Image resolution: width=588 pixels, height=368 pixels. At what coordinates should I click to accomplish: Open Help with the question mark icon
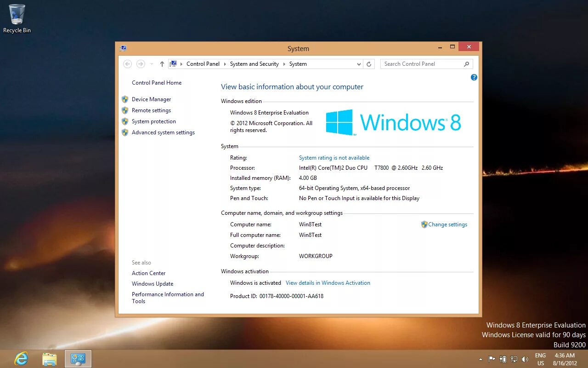click(x=474, y=77)
